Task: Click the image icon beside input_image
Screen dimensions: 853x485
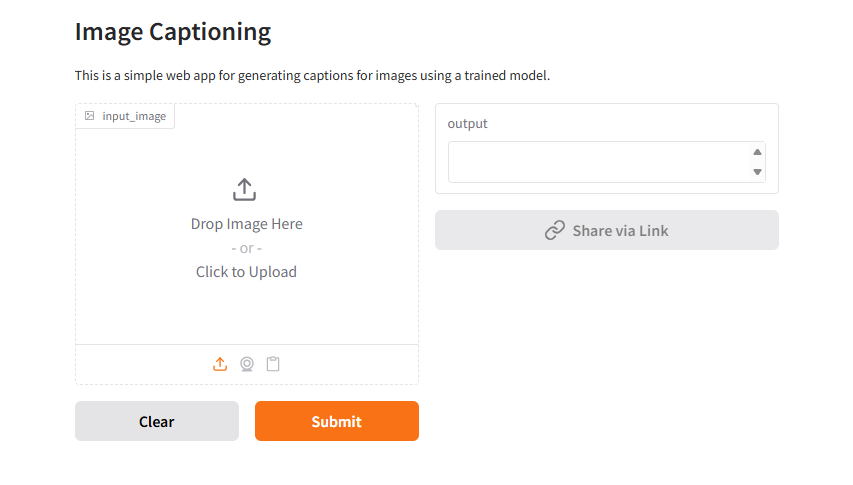Action: coord(90,116)
